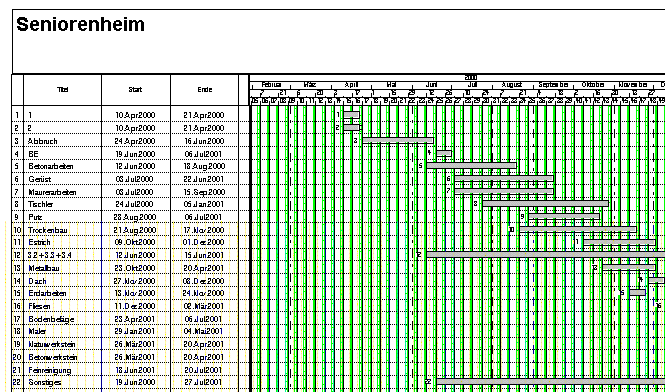Select the Dach task title
665x392 pixels.
click(37, 281)
